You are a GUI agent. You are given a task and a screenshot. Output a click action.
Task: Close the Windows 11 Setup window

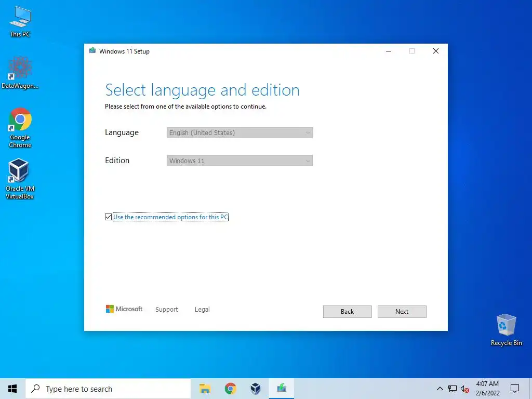436,51
